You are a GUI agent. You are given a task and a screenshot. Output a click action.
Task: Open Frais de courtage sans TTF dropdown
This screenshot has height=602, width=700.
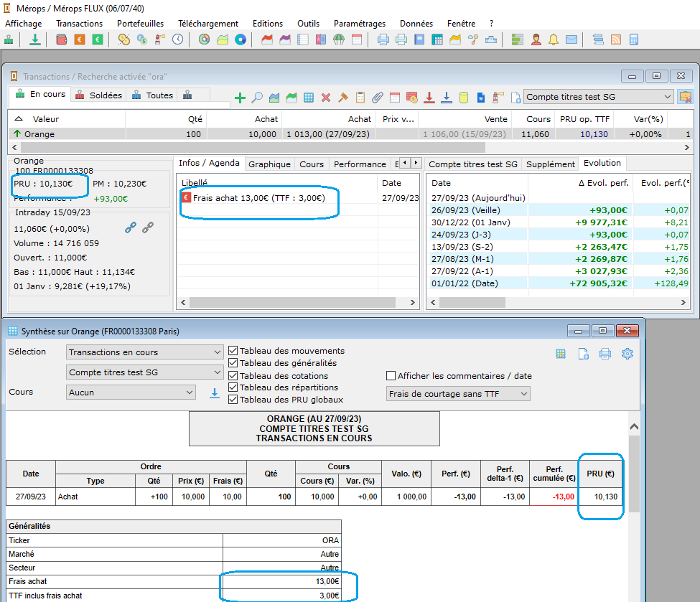coord(458,394)
